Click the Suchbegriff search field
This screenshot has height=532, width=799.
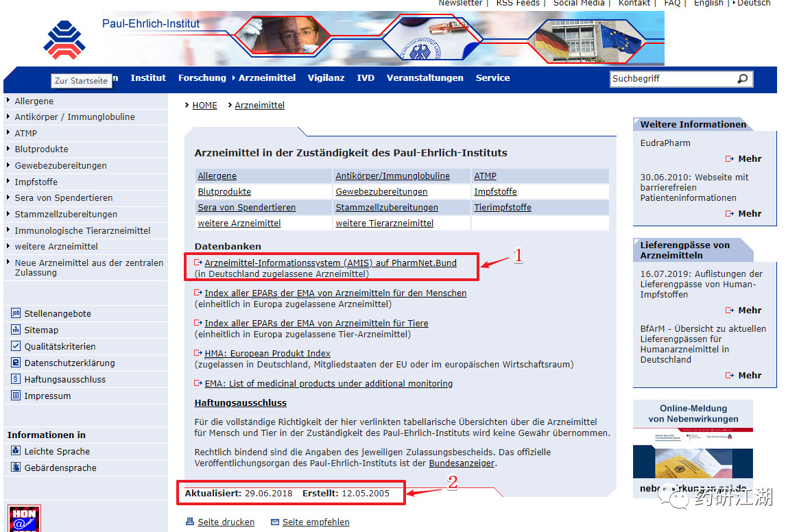coord(673,78)
